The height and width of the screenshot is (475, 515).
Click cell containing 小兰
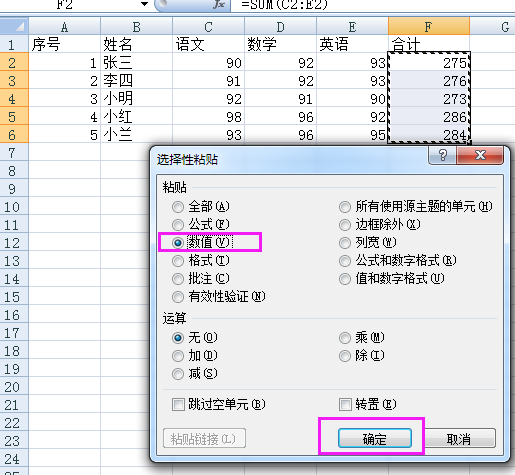[136, 134]
